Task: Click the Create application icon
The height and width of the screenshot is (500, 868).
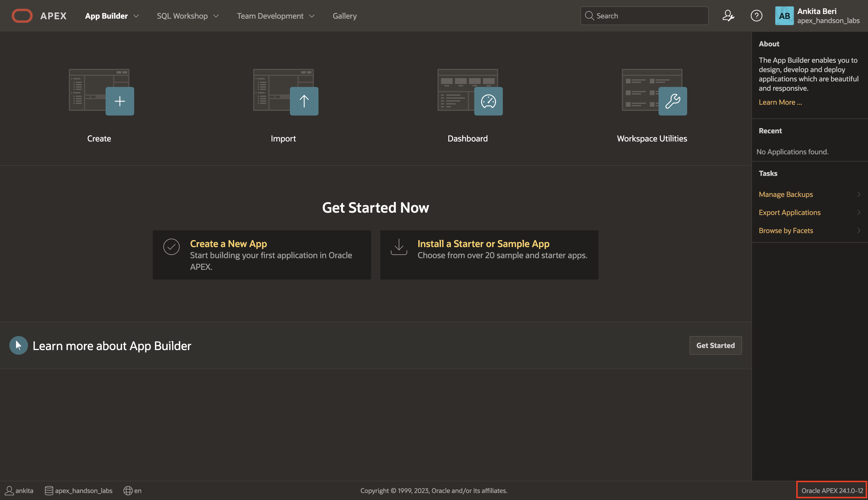Action: (101, 92)
